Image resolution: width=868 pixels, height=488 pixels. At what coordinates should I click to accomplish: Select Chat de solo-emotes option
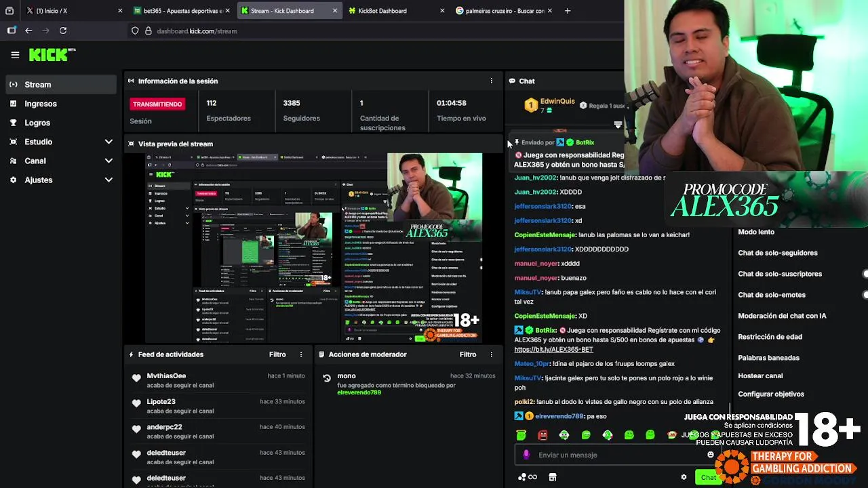pos(772,295)
